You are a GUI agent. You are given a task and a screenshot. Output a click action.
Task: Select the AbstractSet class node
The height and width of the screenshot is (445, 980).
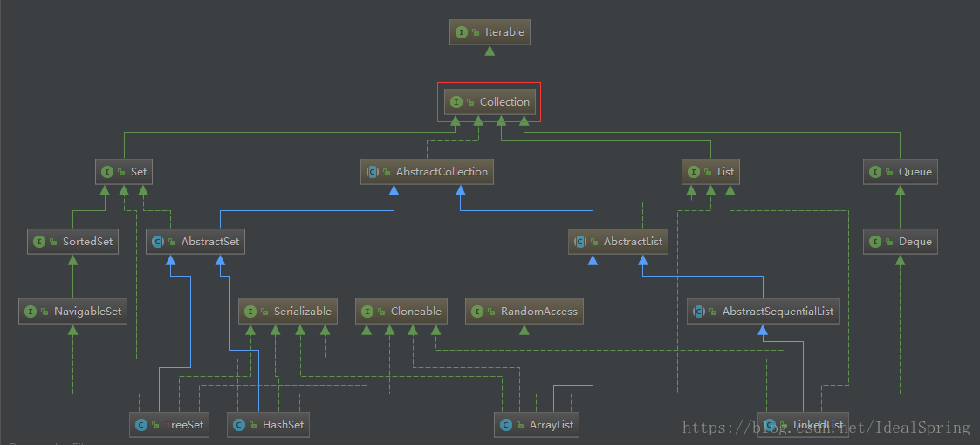[195, 241]
